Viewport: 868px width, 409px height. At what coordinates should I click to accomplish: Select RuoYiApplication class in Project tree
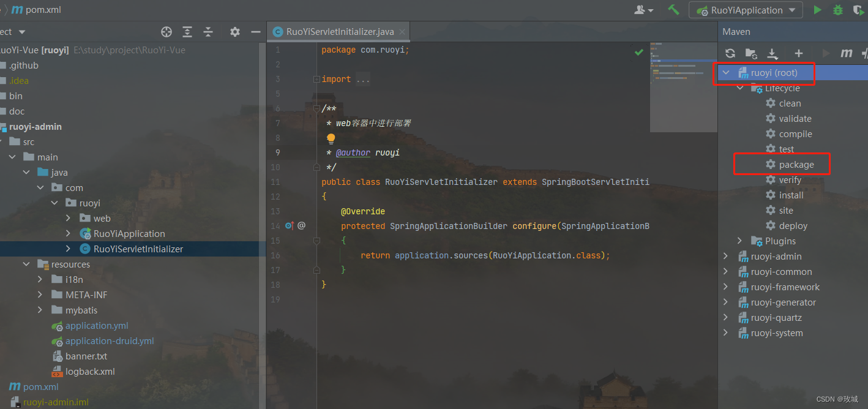(x=122, y=234)
